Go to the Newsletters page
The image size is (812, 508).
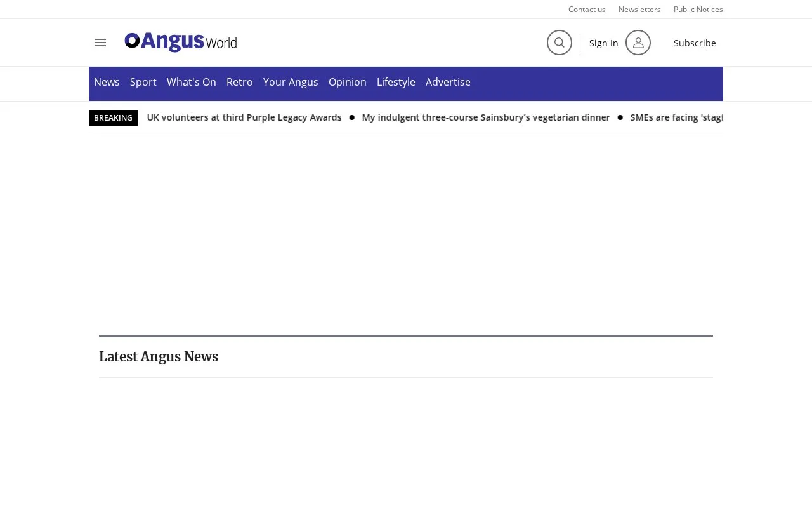point(639,9)
